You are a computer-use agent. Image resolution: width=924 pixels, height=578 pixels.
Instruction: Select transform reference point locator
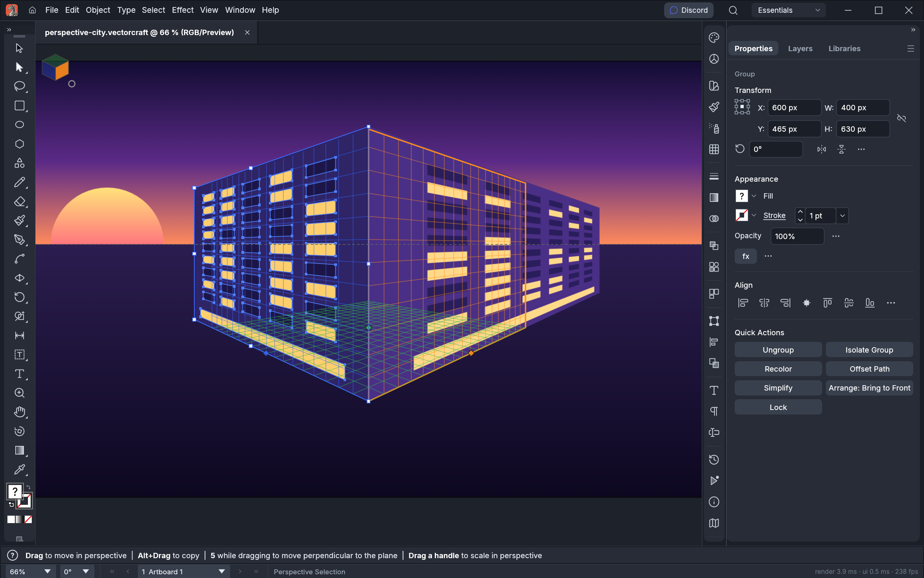point(742,107)
